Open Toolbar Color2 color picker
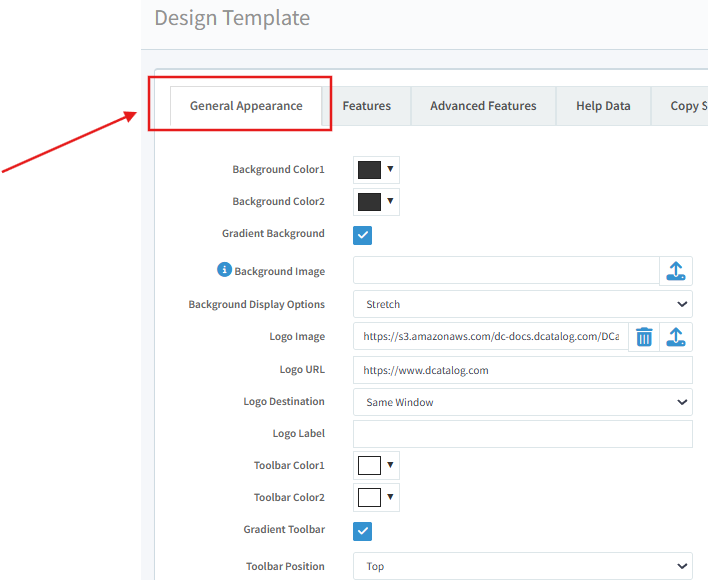Image resolution: width=708 pixels, height=580 pixels. pos(376,498)
